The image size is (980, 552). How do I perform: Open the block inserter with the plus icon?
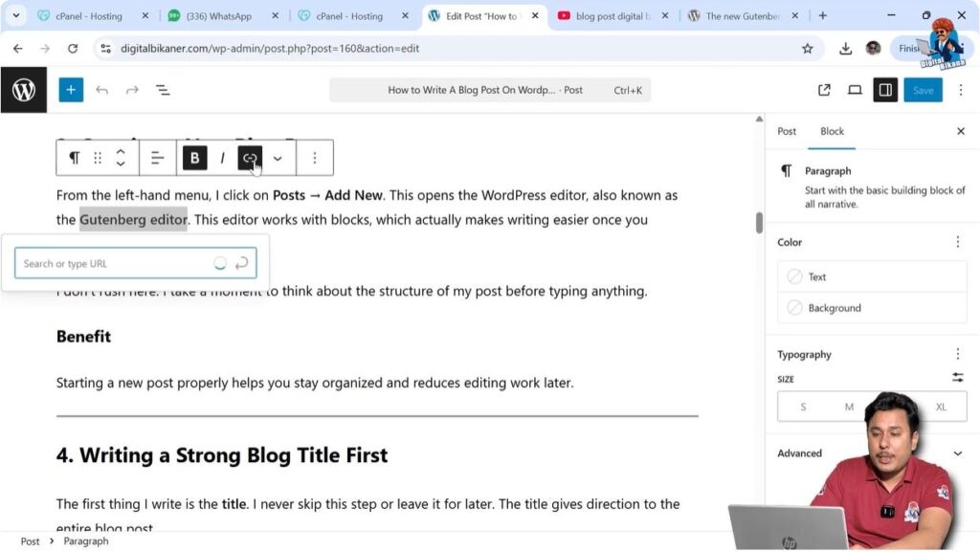click(x=71, y=89)
